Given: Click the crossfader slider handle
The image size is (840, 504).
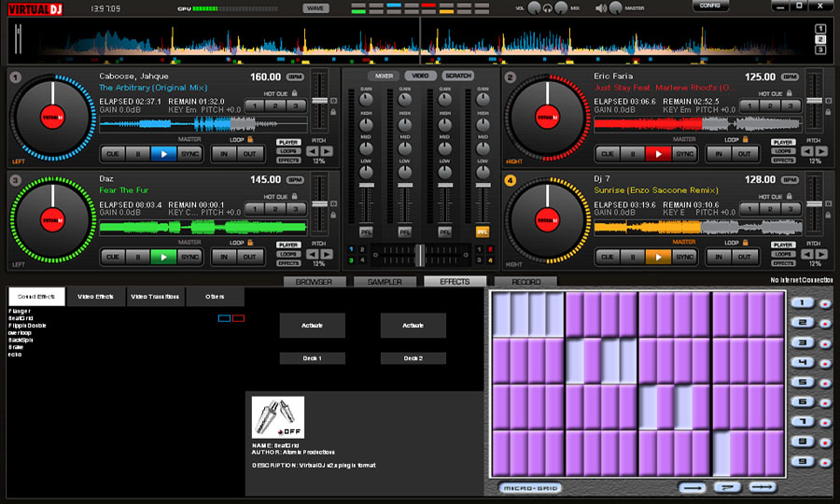Looking at the screenshot, I should click(x=420, y=255).
